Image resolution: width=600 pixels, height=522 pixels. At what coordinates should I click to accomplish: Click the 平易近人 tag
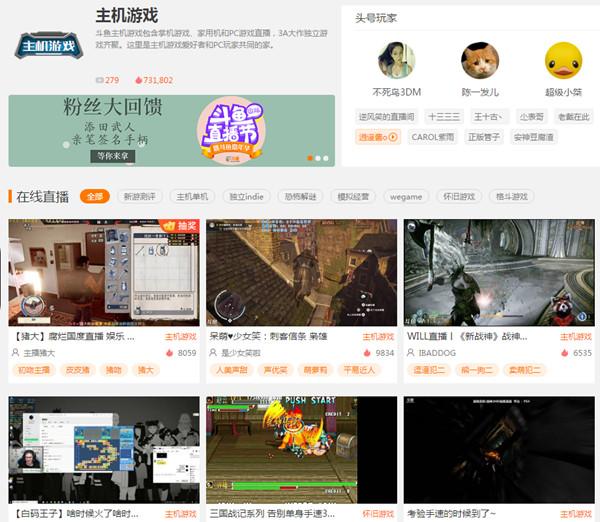click(359, 370)
